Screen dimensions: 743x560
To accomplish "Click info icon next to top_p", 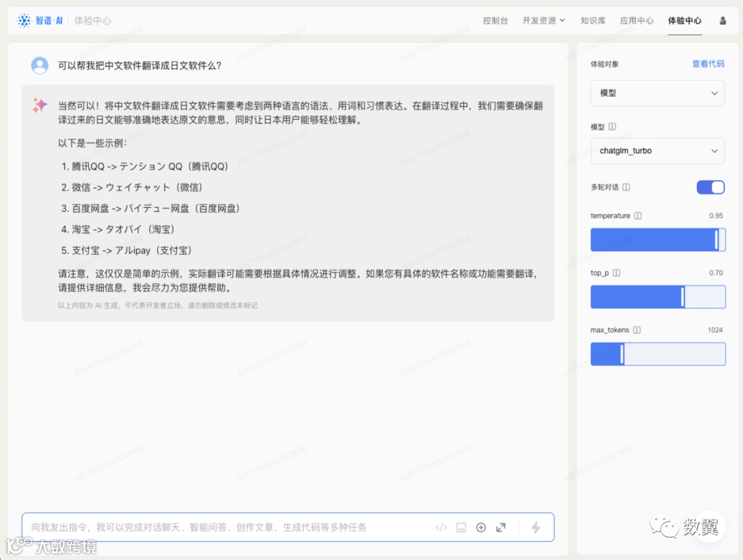I will tap(616, 273).
